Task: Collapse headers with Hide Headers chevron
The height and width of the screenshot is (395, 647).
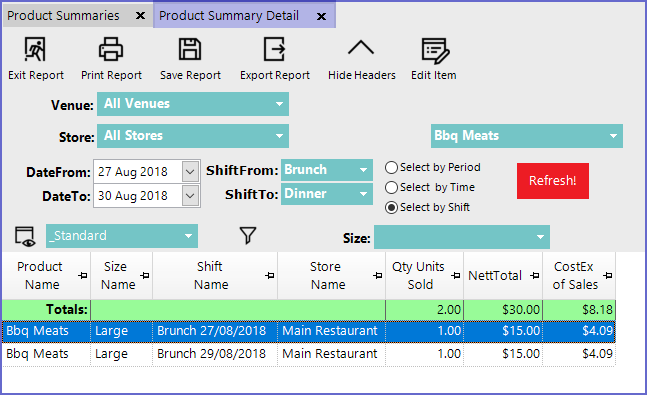Action: [361, 48]
